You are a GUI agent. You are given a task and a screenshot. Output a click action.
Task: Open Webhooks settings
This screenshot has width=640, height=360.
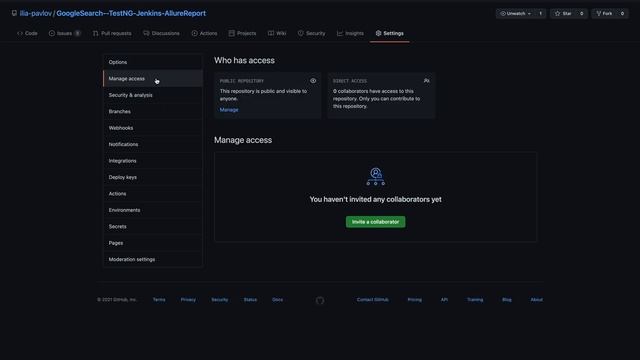coord(153,128)
